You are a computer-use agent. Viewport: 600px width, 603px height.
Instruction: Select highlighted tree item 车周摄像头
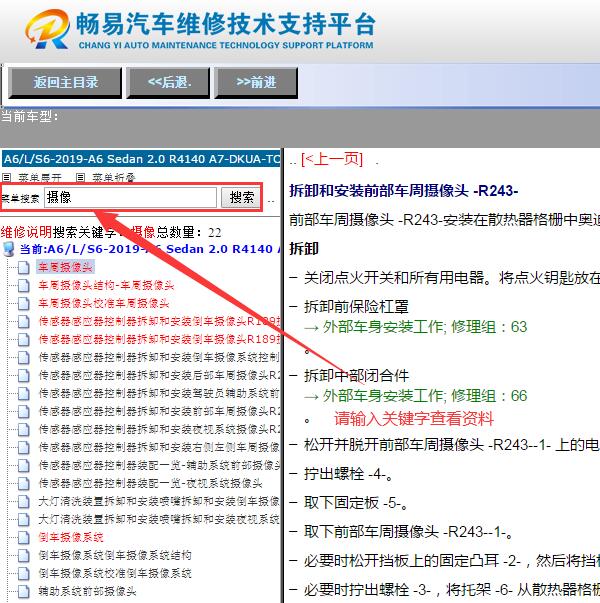[x=65, y=267]
